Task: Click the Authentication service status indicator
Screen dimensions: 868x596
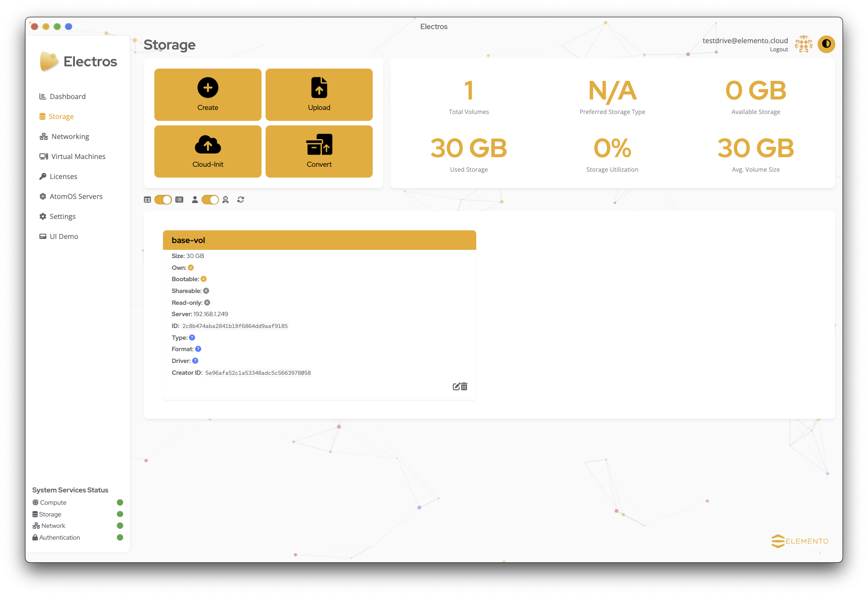Action: 120,537
